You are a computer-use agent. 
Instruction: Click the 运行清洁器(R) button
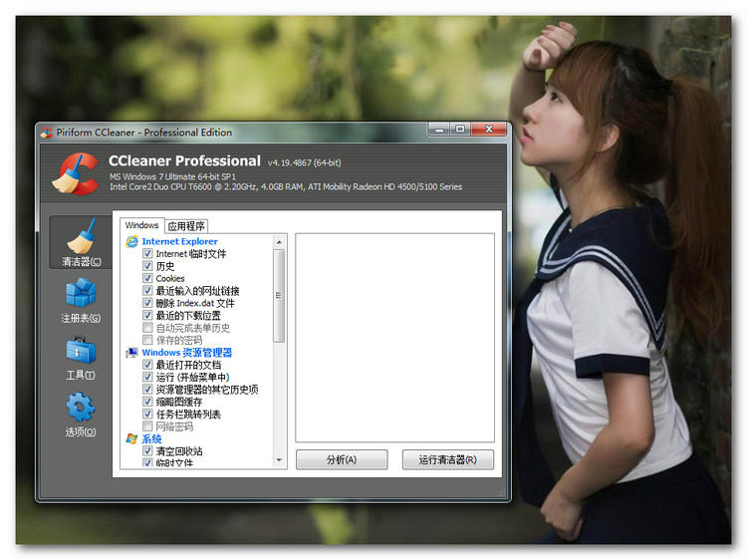click(x=448, y=460)
